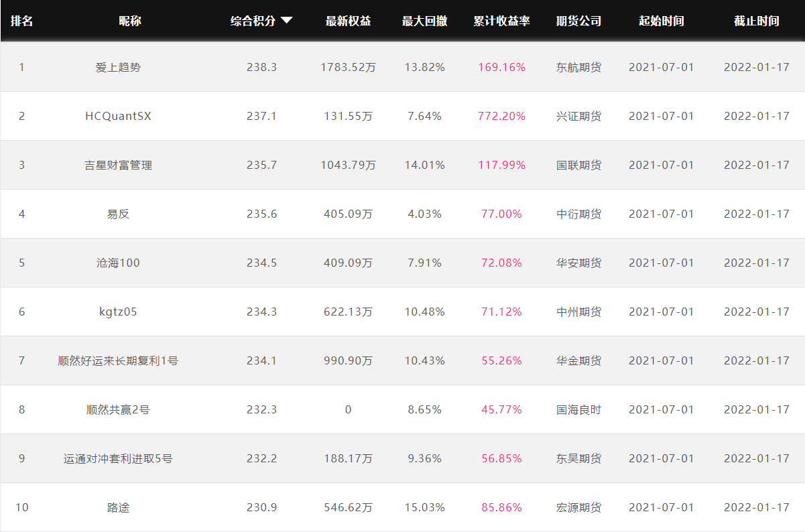The width and height of the screenshot is (805, 532).
Task: Click the 235.7 composite score
Action: (261, 165)
